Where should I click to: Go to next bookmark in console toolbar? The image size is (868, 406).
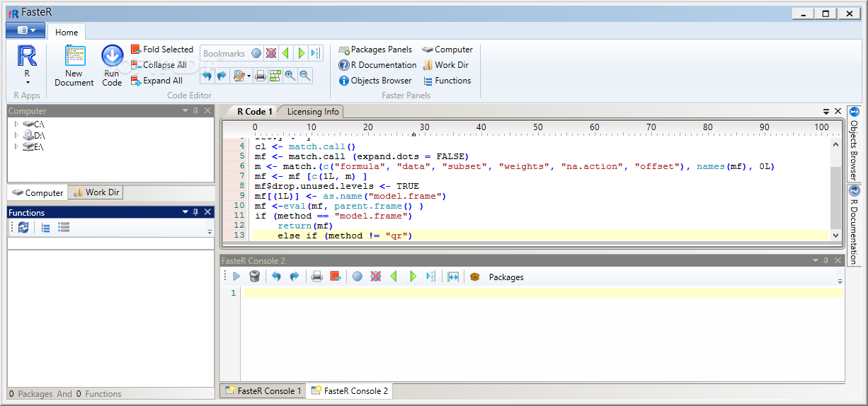pos(413,277)
